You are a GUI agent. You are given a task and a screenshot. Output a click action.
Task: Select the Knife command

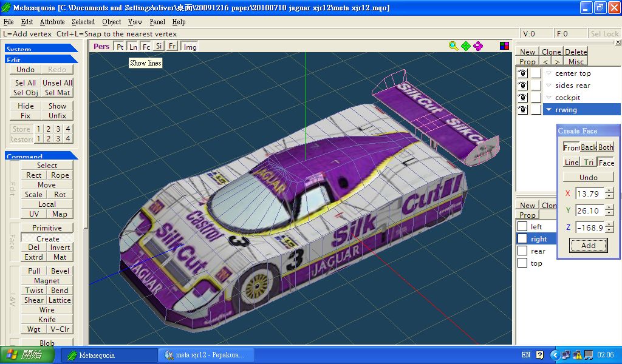click(x=47, y=319)
